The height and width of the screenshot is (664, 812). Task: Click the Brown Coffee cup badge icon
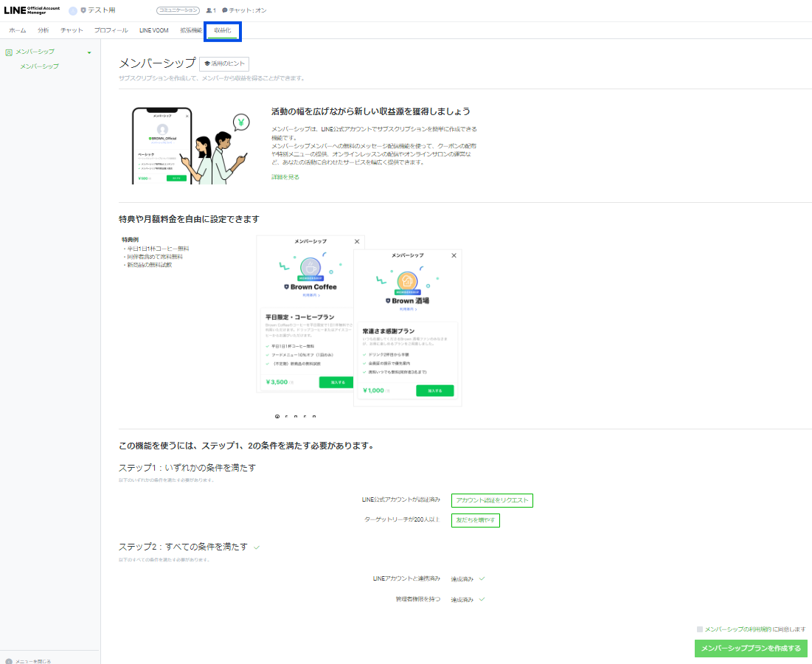pos(310,268)
